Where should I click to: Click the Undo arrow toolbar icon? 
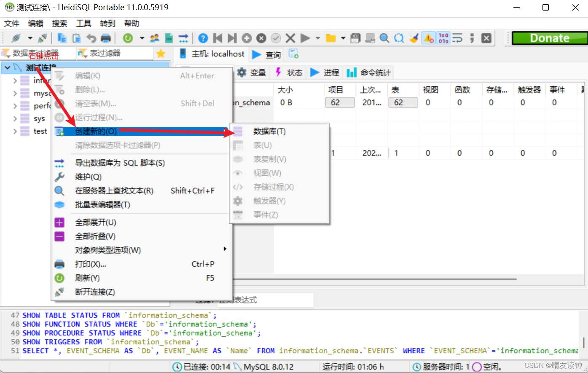click(91, 38)
